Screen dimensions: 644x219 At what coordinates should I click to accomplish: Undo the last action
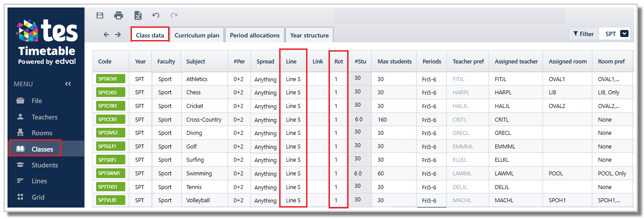pyautogui.click(x=156, y=15)
